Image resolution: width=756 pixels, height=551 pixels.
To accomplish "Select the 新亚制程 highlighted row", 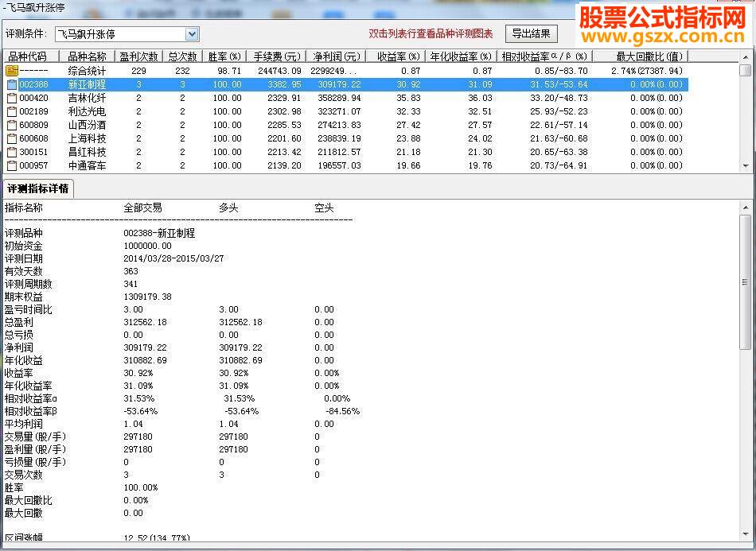I will 346,85.
